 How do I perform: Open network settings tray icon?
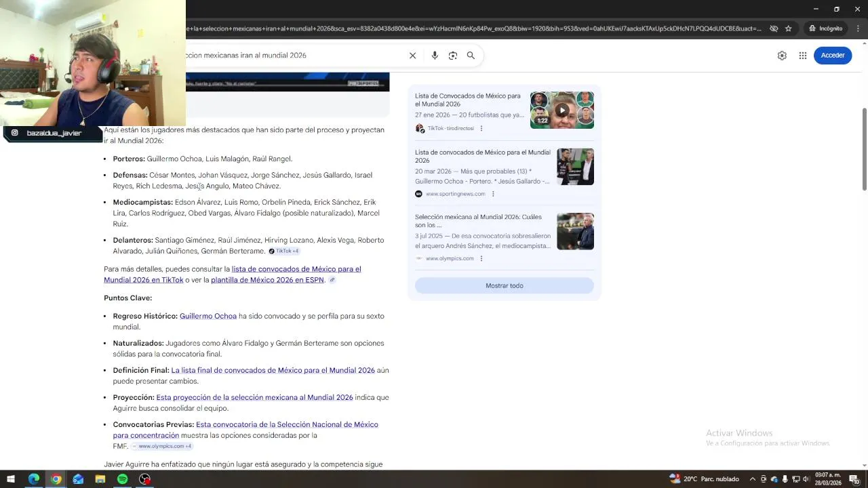[795, 479]
